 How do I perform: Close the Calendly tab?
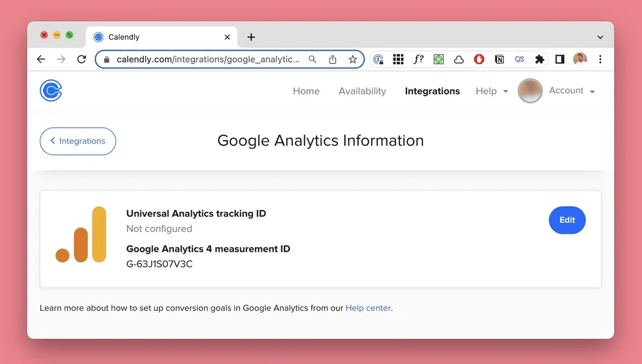(227, 37)
